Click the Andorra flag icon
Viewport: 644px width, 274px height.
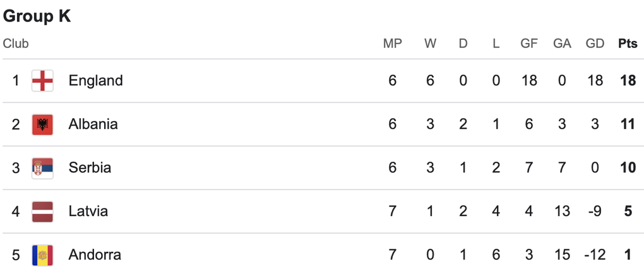[x=42, y=255]
